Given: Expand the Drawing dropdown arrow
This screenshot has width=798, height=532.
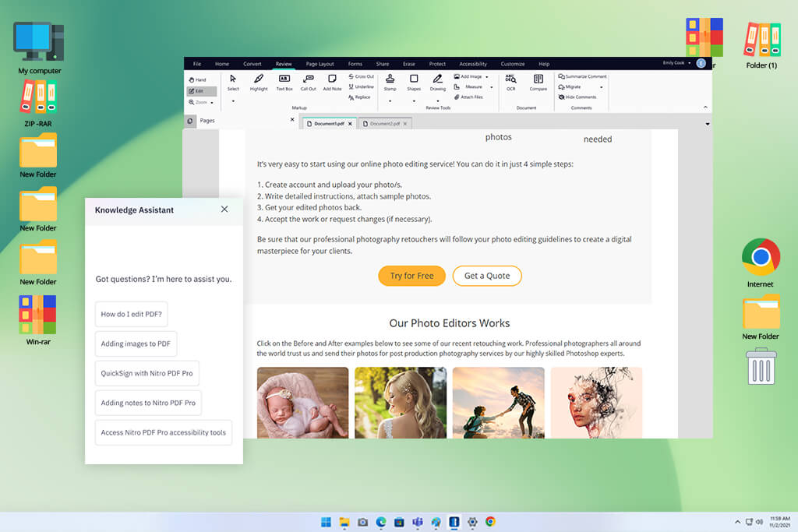Looking at the screenshot, I should click(438, 101).
